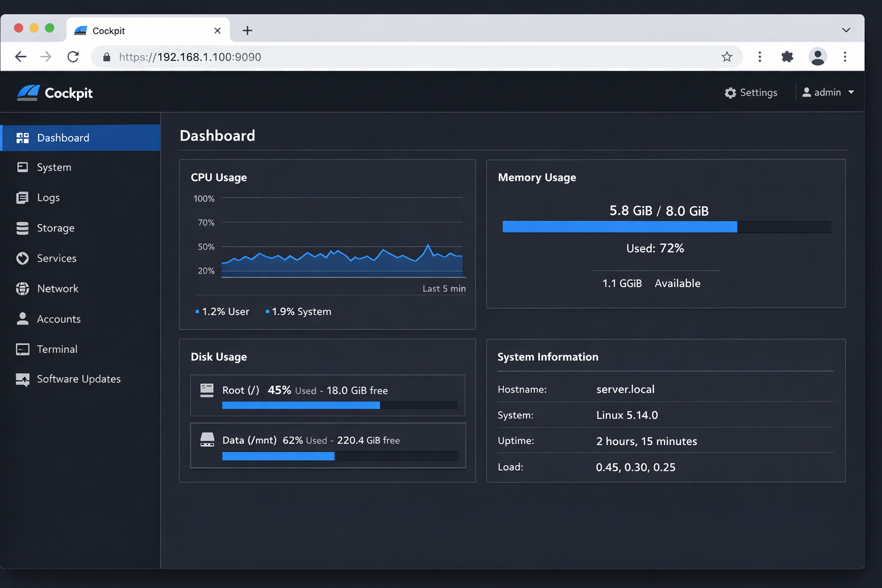Click the Root (/) disk usage entry
Image resolution: width=882 pixels, height=588 pixels.
click(x=327, y=395)
